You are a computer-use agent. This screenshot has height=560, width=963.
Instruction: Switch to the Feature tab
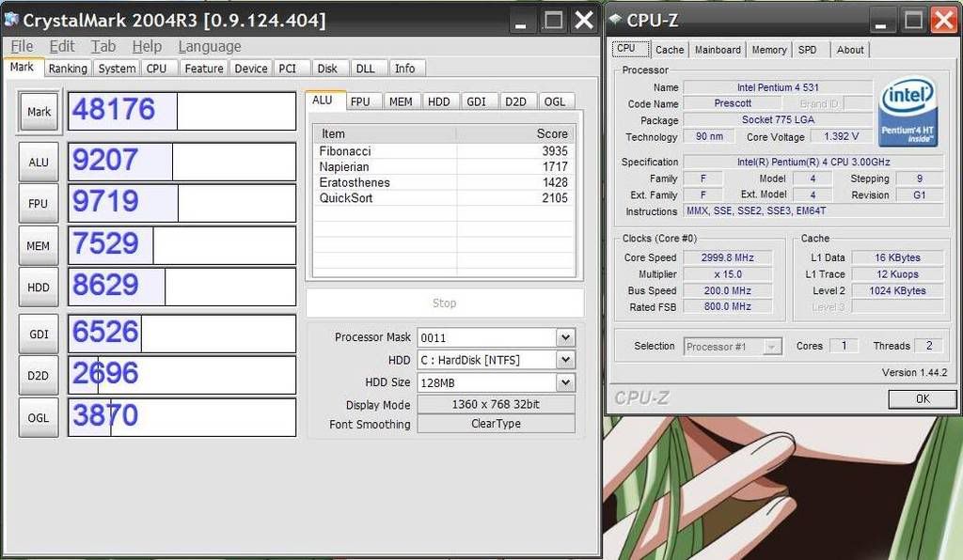point(204,69)
